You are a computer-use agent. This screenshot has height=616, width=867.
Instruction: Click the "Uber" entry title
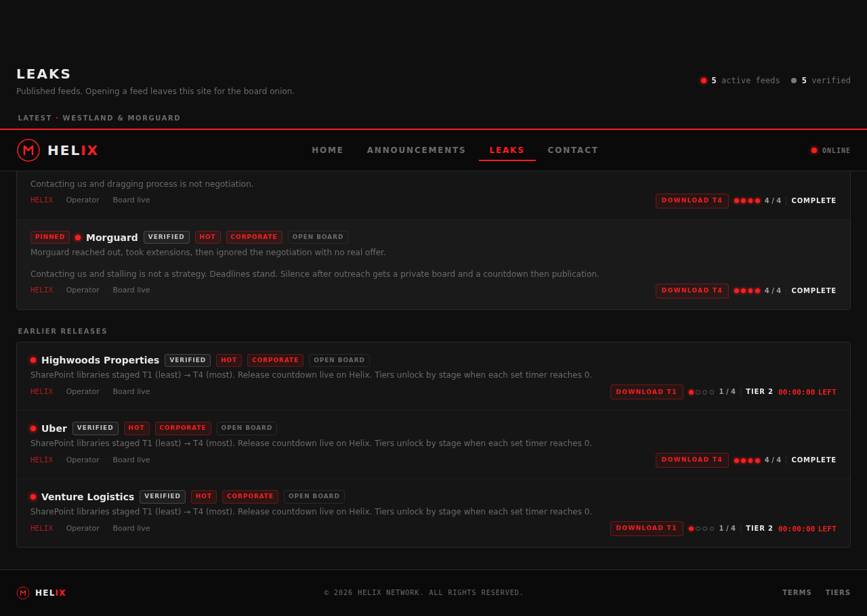tap(54, 428)
